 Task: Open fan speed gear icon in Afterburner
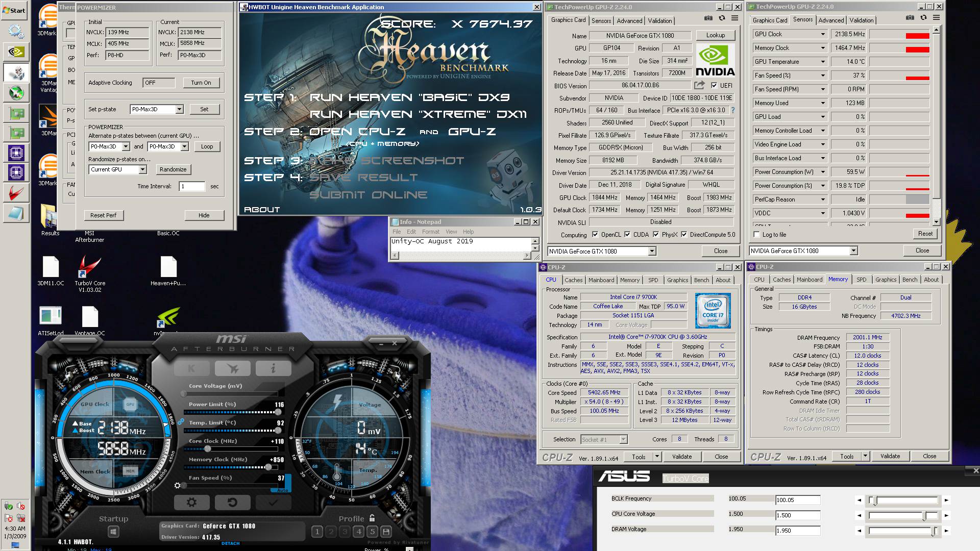(178, 485)
